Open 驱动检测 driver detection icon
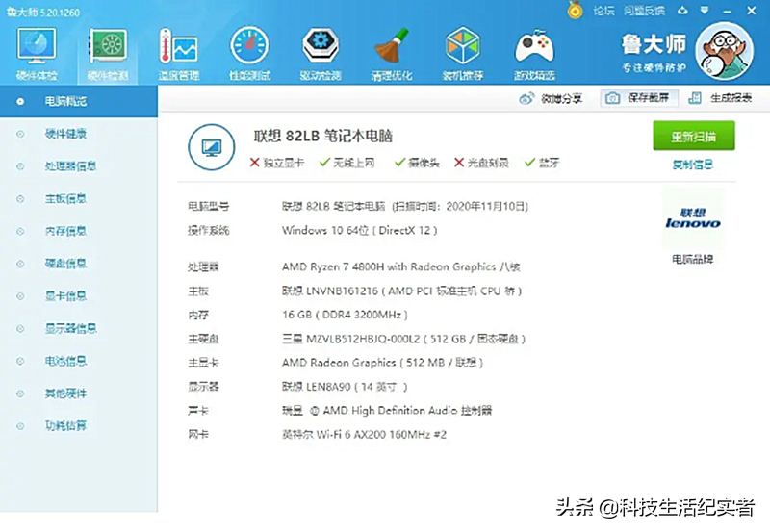The height and width of the screenshot is (532, 770). [x=321, y=54]
